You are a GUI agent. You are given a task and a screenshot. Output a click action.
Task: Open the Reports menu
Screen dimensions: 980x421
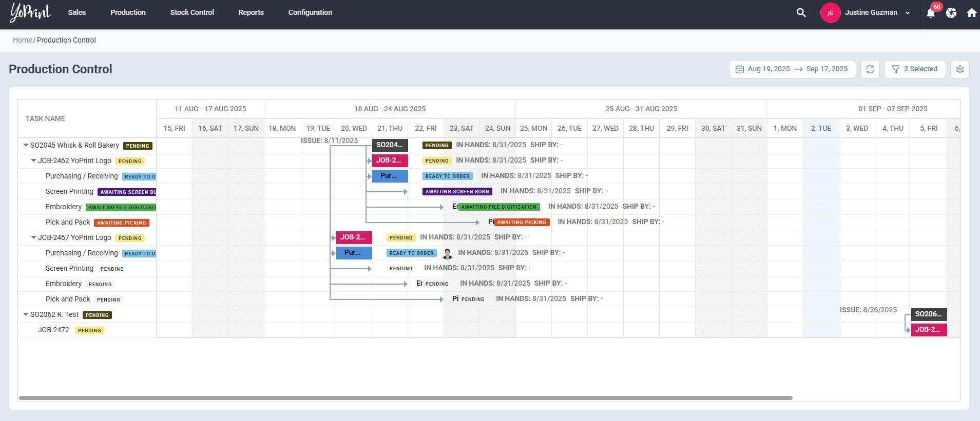pos(251,12)
